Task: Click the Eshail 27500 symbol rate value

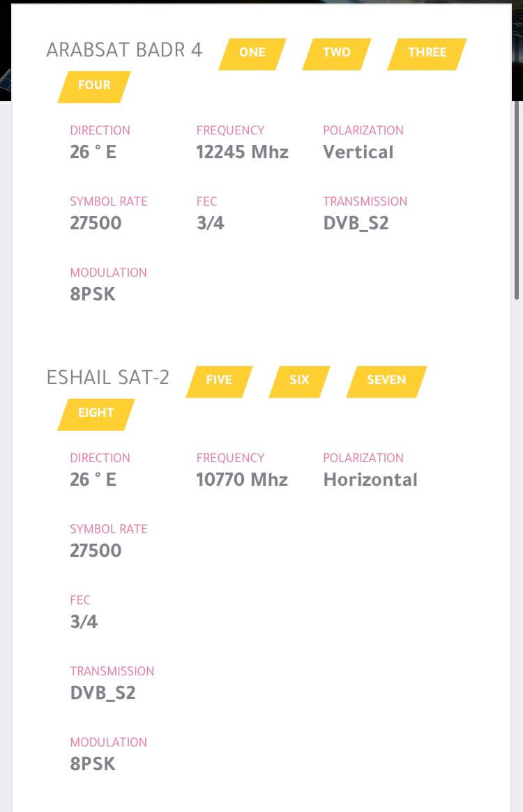Action: pyautogui.click(x=96, y=551)
